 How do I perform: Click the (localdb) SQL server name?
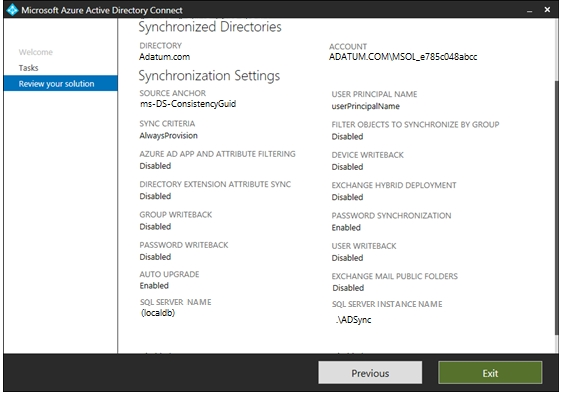(158, 313)
